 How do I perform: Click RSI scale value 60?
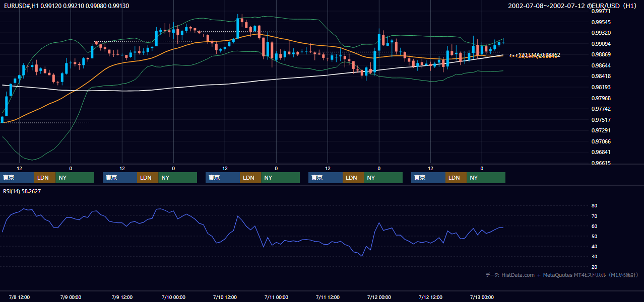point(594,226)
